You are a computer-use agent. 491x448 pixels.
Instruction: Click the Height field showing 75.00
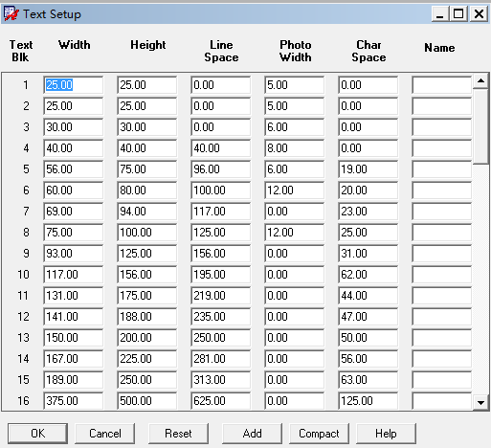[x=146, y=169]
